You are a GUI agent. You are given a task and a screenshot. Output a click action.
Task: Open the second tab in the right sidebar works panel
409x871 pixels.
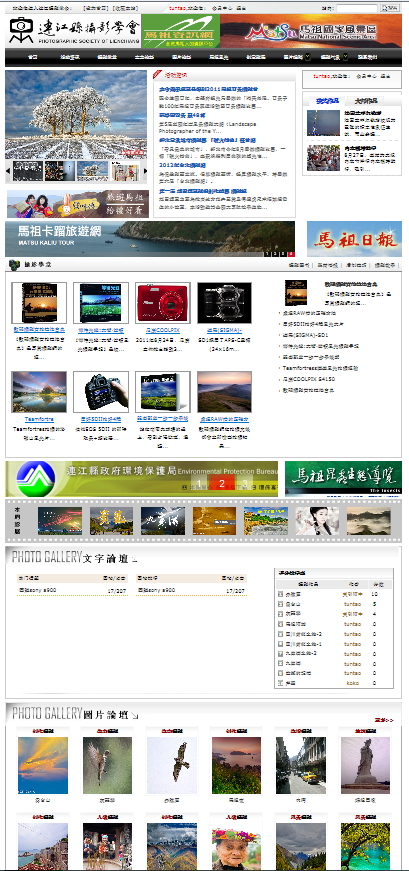coord(365,101)
